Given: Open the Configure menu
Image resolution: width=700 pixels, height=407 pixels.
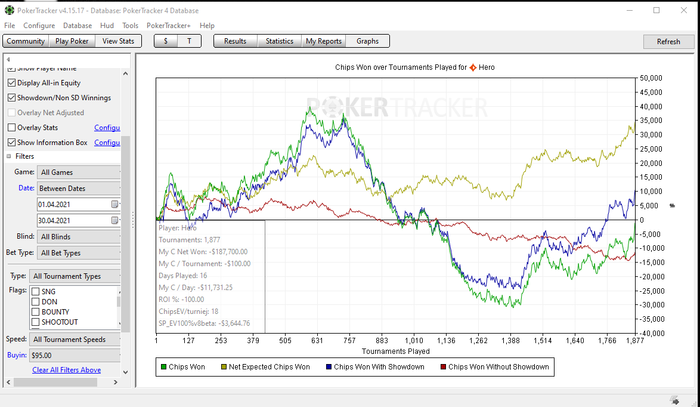Looking at the screenshot, I should (39, 25).
